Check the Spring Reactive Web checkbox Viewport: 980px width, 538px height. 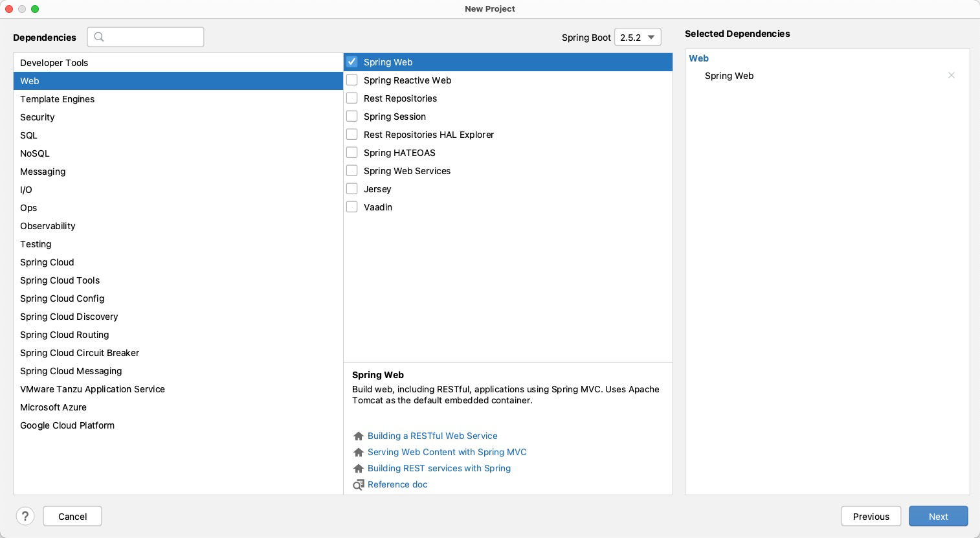tap(352, 80)
